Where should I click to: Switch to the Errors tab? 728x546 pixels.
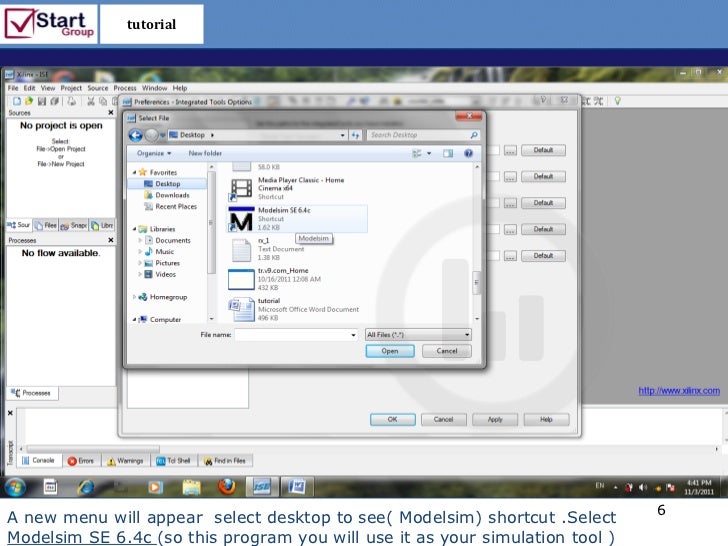81,461
